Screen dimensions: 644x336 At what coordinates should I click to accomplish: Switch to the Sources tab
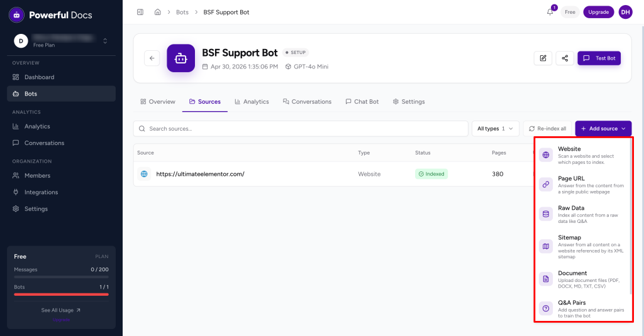point(205,102)
